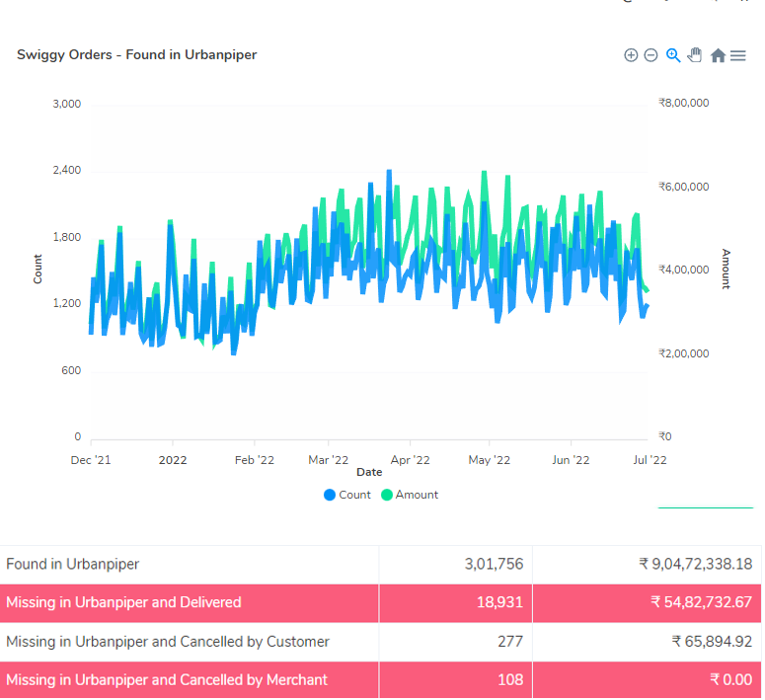Click the ₹2,00,000 amount axis value

pos(683,353)
